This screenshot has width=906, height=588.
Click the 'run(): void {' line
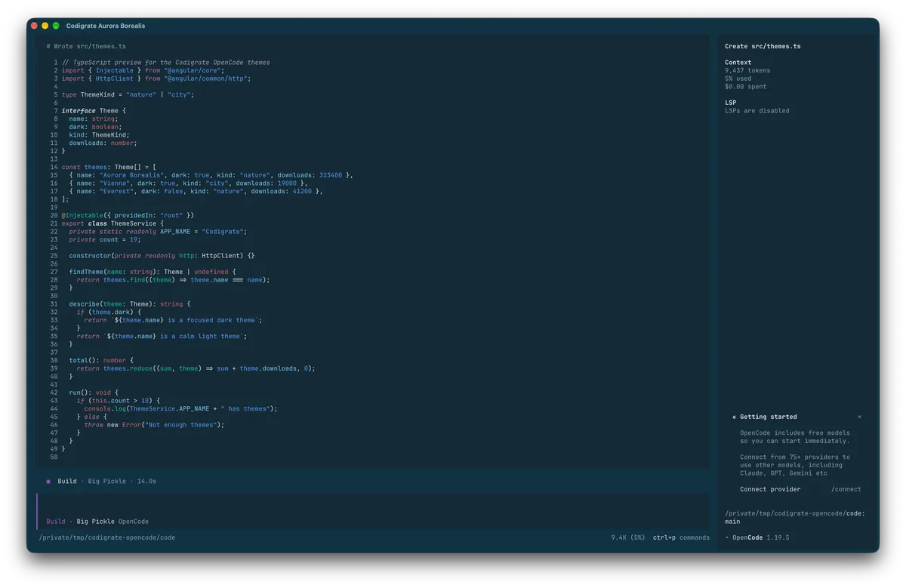point(94,393)
